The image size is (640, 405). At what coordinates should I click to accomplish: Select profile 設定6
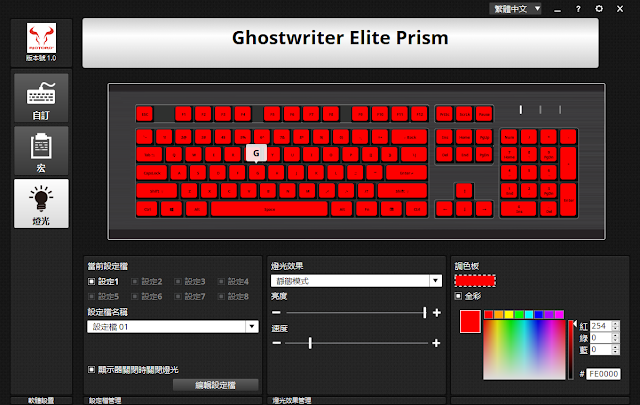pyautogui.click(x=147, y=296)
